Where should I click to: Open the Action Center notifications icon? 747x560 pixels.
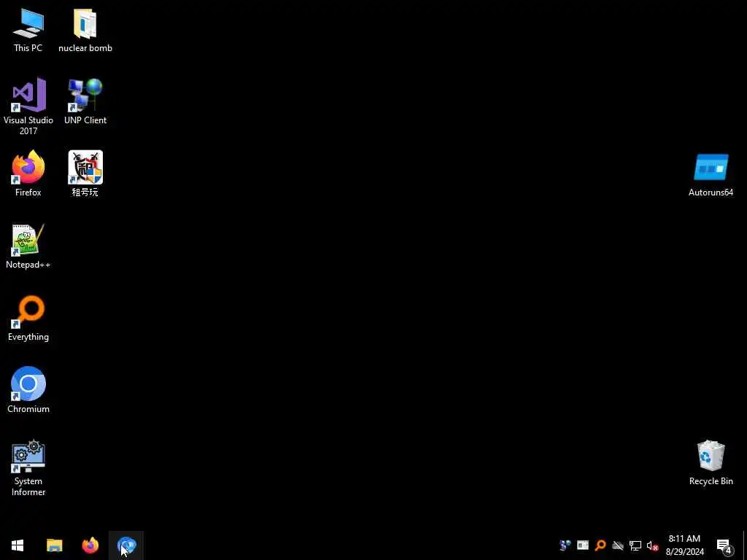point(724,545)
